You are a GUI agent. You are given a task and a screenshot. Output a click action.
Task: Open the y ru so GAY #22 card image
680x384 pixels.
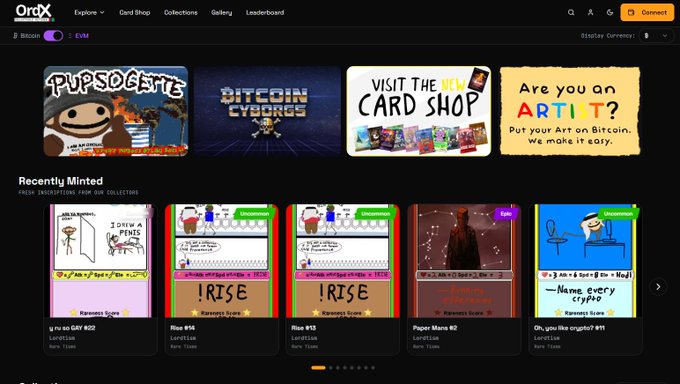(x=100, y=261)
